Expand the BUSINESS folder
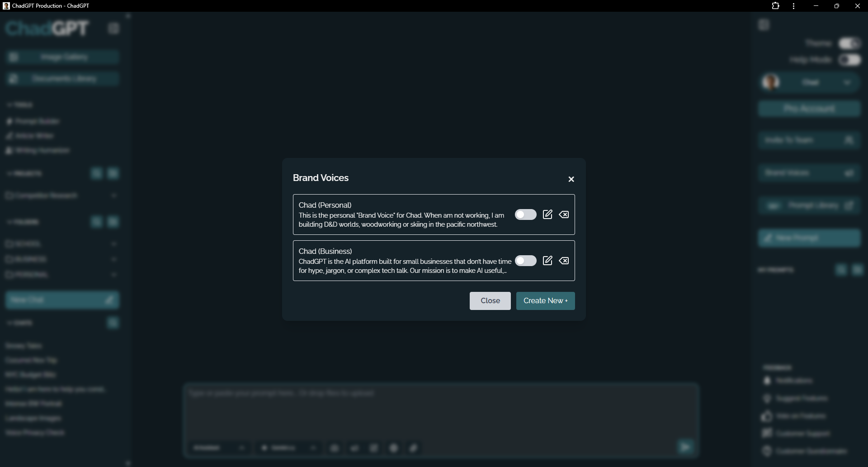Screen dimensions: 868x467 (114, 259)
